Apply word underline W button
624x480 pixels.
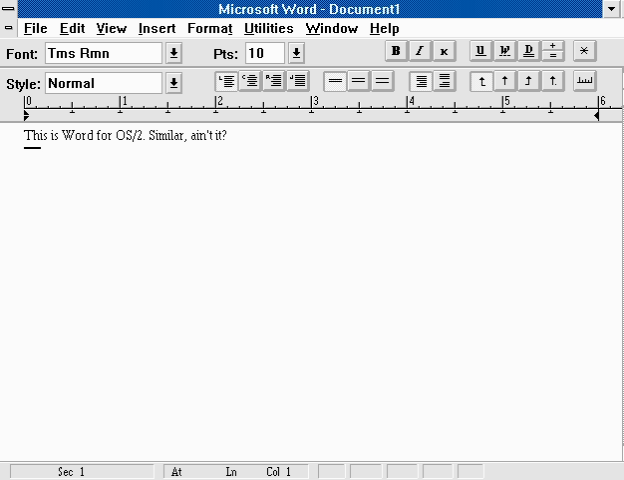tap(505, 51)
